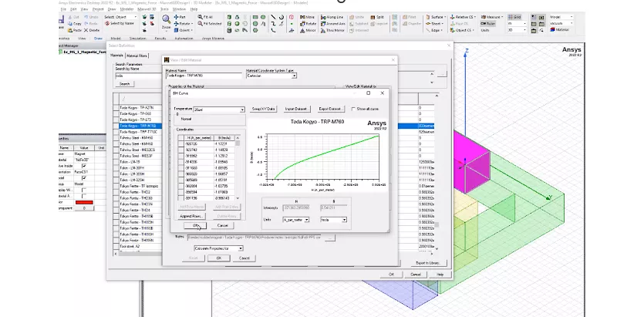
Task: Click the Delete icon in ribbon
Action: pyautogui.click(x=92, y=30)
